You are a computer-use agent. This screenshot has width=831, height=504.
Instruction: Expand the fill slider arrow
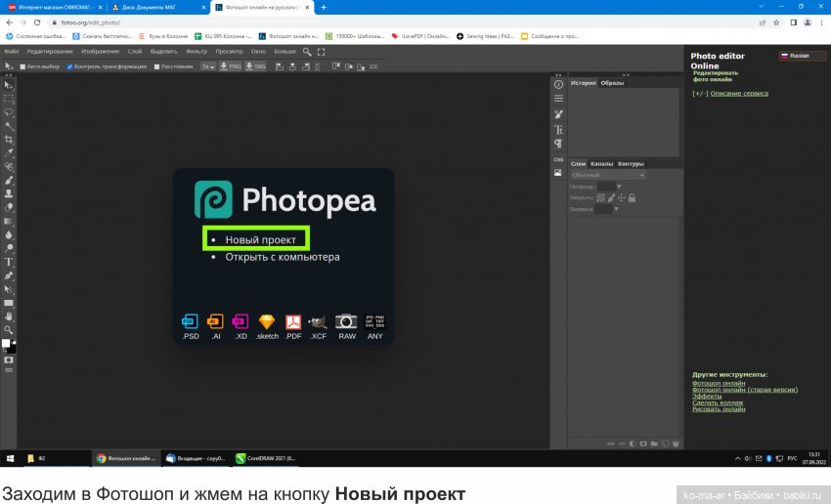(616, 209)
